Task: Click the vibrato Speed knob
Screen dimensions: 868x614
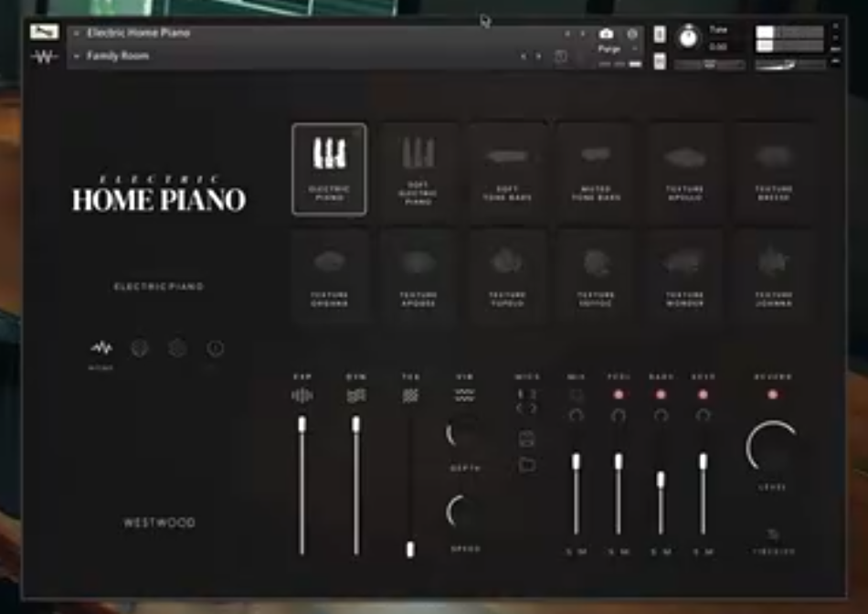Action: tap(464, 513)
